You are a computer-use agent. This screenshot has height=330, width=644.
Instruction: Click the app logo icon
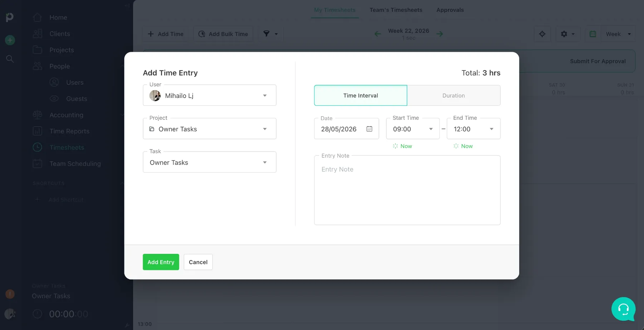(x=10, y=17)
